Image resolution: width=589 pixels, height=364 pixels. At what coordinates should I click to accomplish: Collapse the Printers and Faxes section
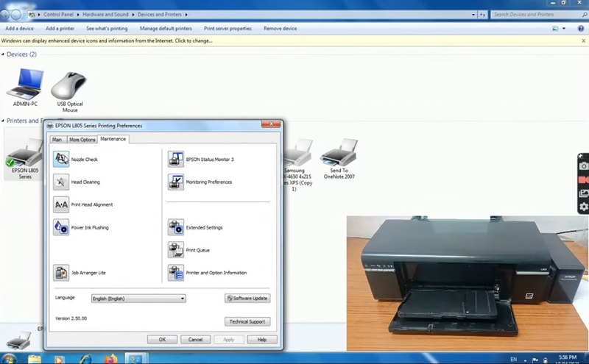coord(3,121)
